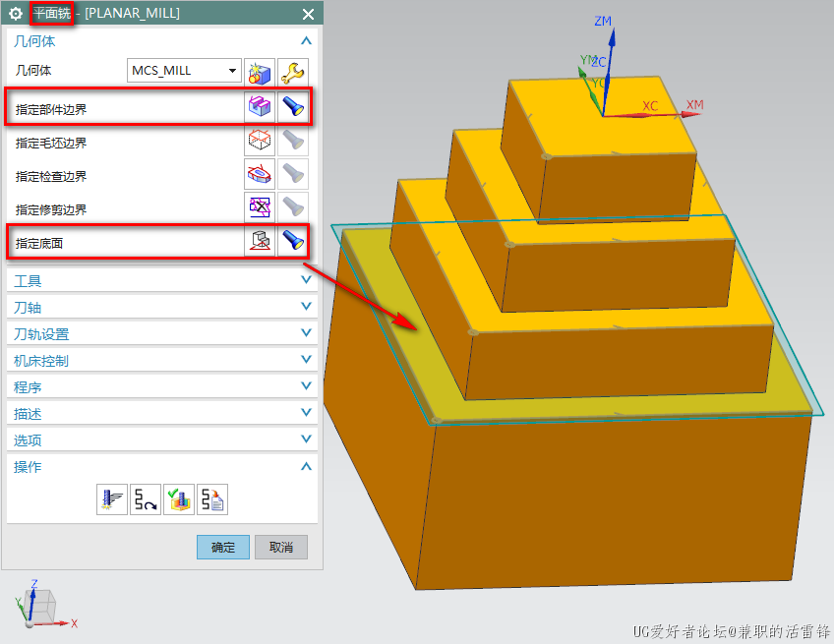Click the Specify Part Boundary icon
This screenshot has height=644, width=834.
click(x=260, y=106)
